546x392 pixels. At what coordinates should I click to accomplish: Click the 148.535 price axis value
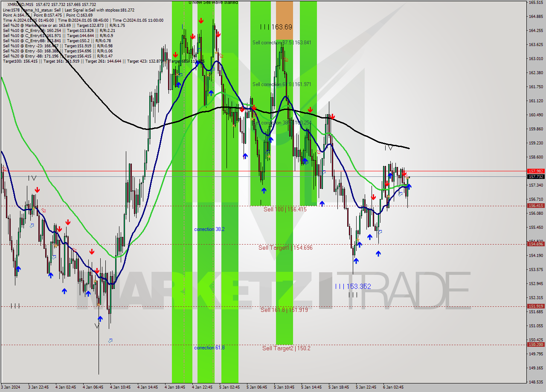coord(536,382)
